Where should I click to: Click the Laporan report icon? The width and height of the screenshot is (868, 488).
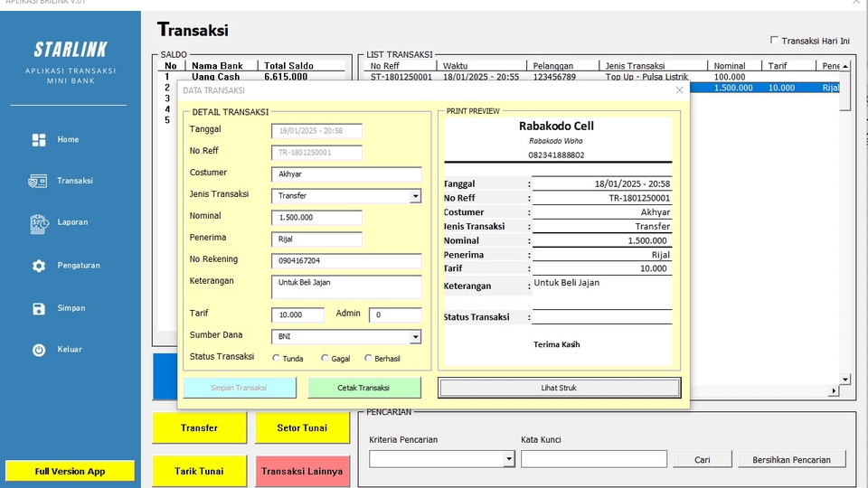pyautogui.click(x=39, y=222)
